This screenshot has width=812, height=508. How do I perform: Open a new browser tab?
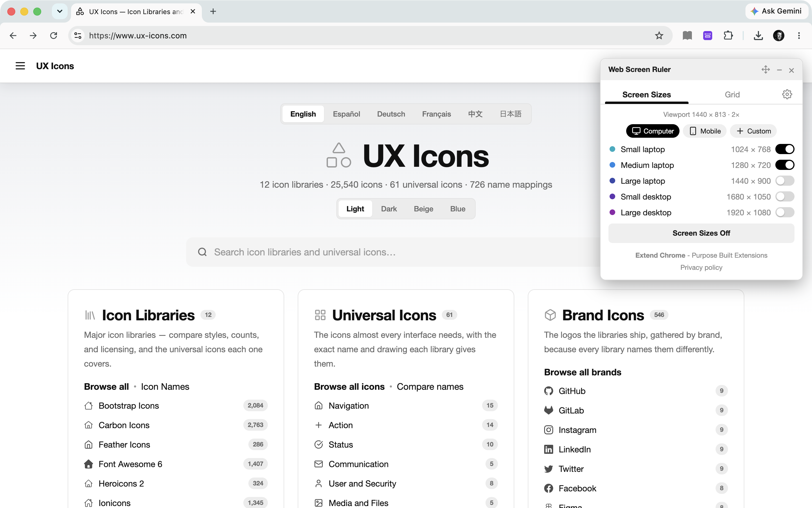click(x=213, y=11)
